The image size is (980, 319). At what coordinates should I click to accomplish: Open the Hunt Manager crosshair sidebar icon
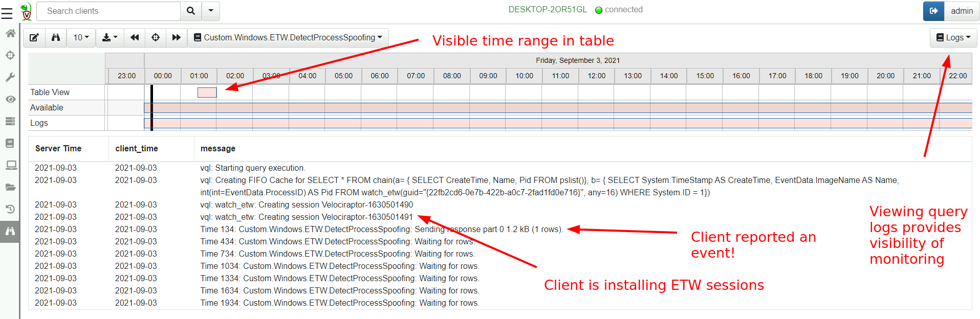(10, 55)
